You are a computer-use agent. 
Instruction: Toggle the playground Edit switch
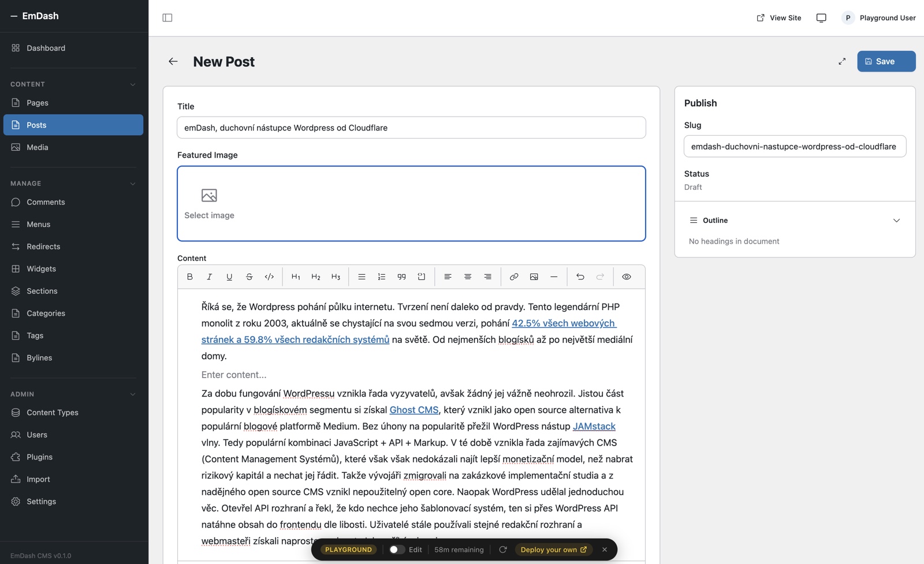(397, 550)
